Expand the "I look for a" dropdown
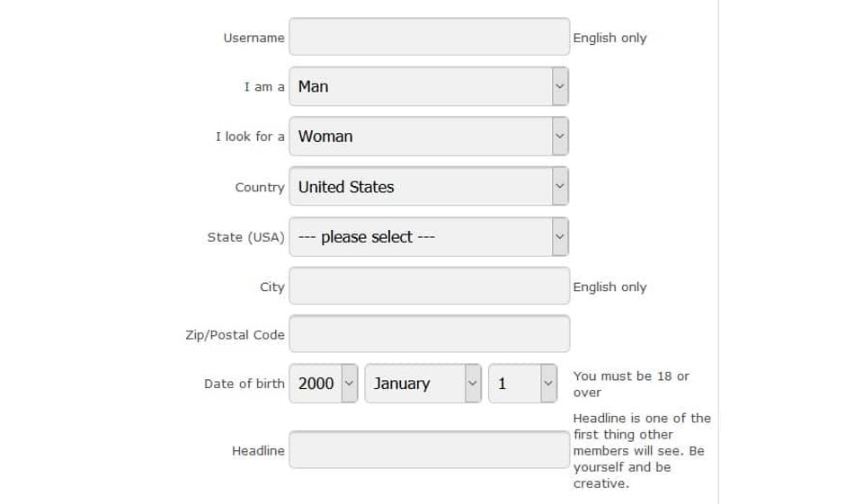 click(x=429, y=137)
